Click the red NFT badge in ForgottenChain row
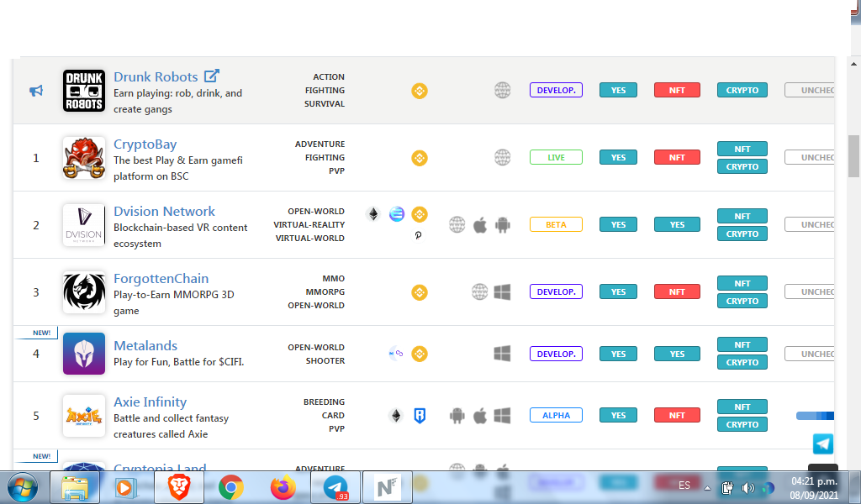 [x=677, y=291]
